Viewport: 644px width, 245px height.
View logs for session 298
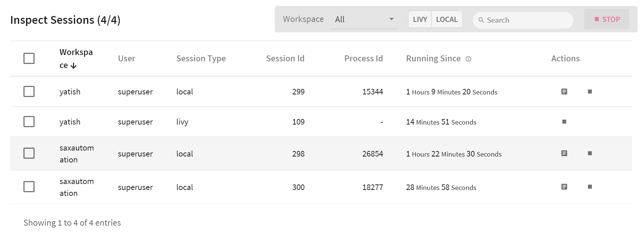[x=564, y=153]
